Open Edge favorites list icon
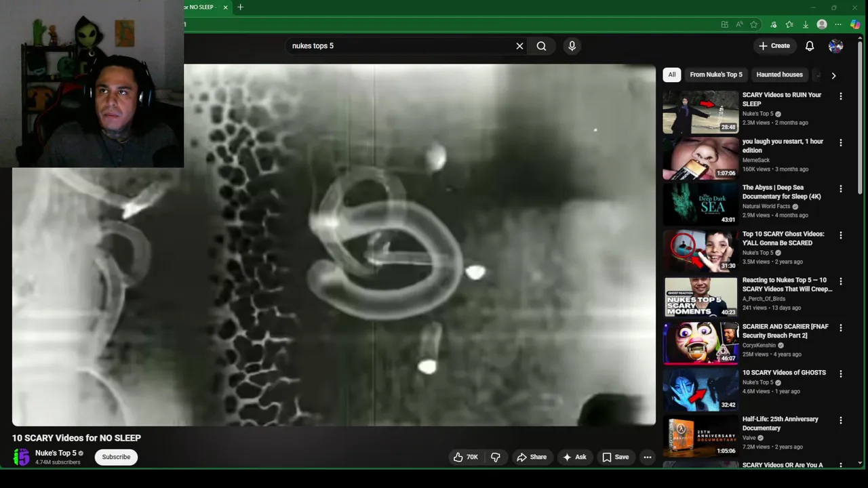This screenshot has width=868, height=488. (789, 24)
